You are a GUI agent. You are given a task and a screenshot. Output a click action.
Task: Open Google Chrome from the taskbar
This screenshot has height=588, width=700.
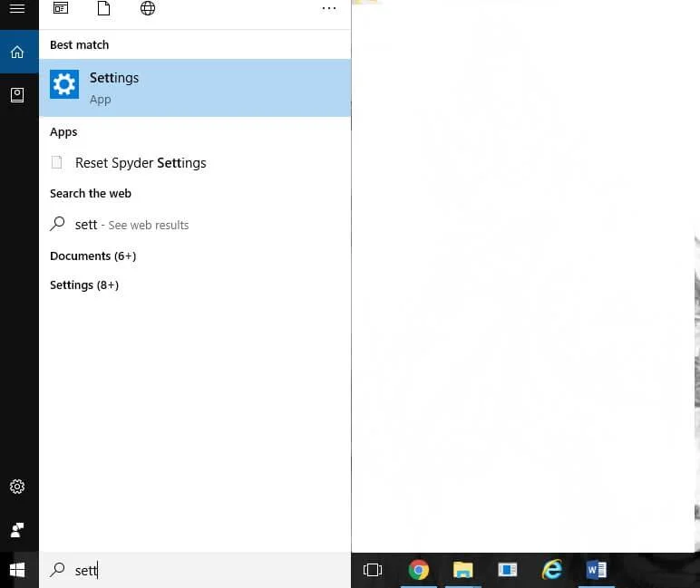click(418, 570)
